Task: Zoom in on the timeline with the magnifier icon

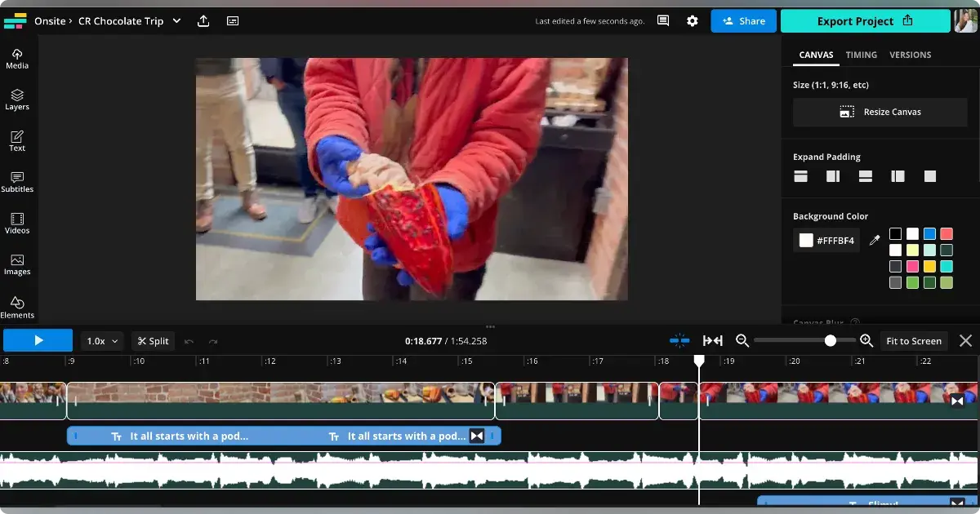Action: pos(866,340)
